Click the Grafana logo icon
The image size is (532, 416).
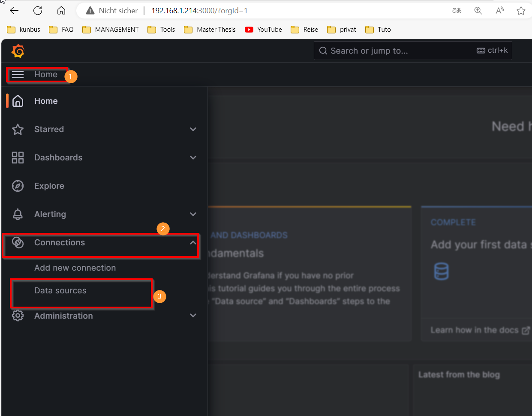[x=18, y=51]
